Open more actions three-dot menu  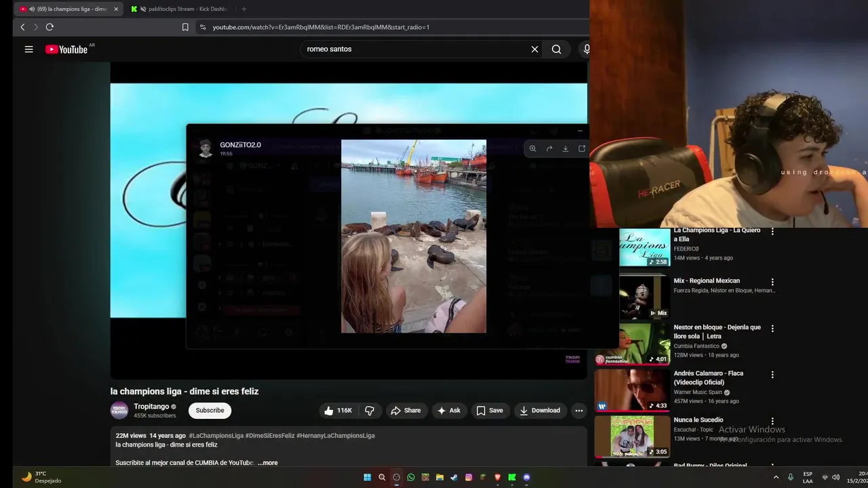click(578, 410)
